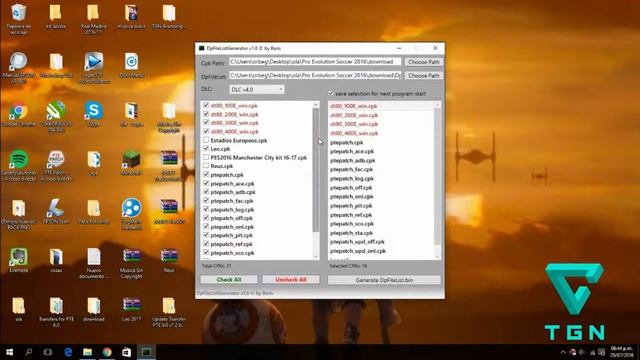
Task: Launch Minecraft desktop shortcut
Action: [x=131, y=163]
